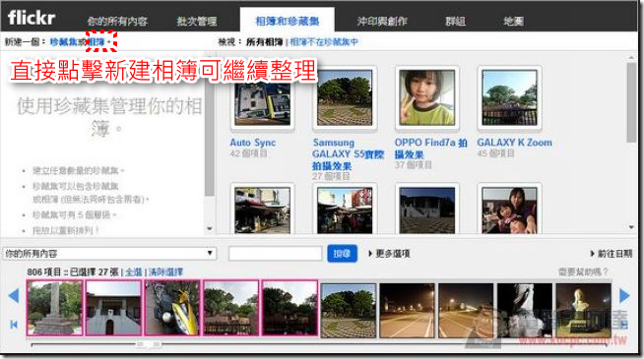Click the filmstrip slider handle
The height and width of the screenshot is (359, 644).
(x=149, y=344)
